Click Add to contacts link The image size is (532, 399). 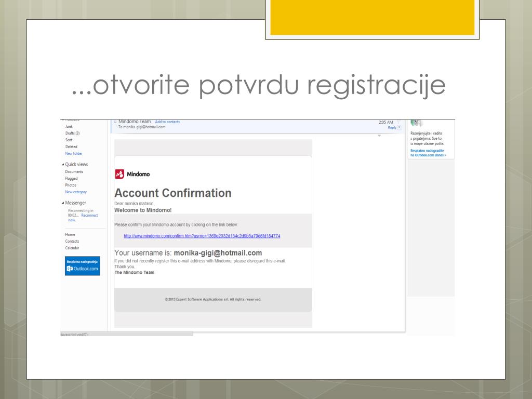167,122
